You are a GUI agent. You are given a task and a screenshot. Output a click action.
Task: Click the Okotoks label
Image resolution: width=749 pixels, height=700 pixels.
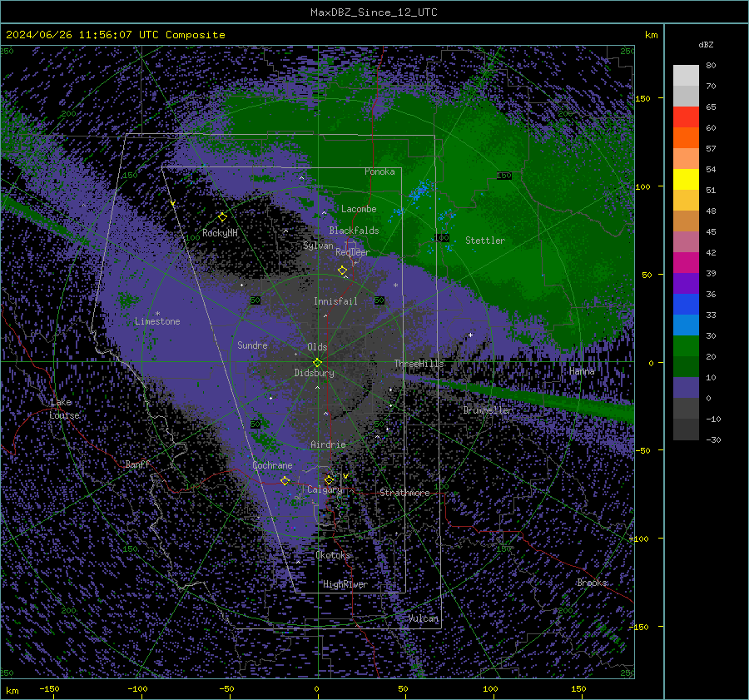pyautogui.click(x=333, y=555)
